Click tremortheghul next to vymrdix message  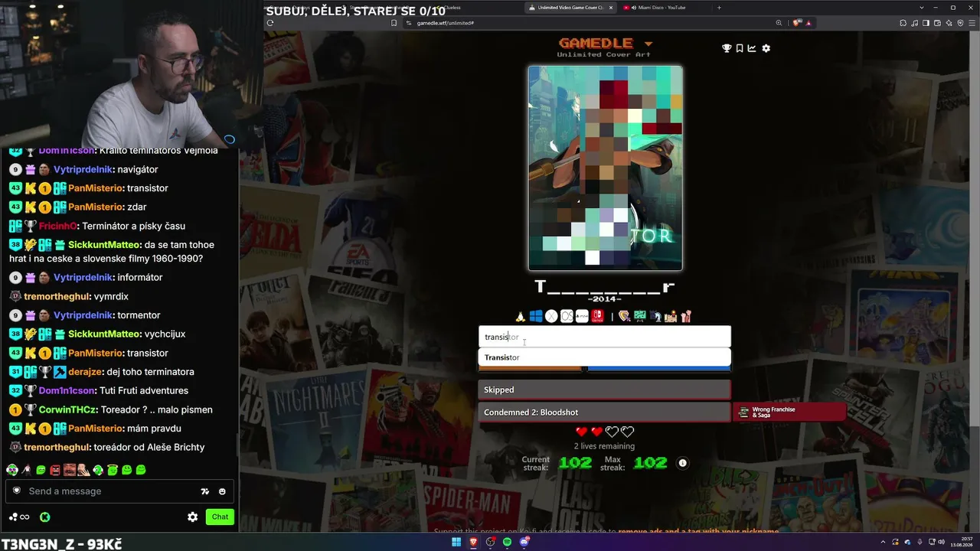pos(57,296)
